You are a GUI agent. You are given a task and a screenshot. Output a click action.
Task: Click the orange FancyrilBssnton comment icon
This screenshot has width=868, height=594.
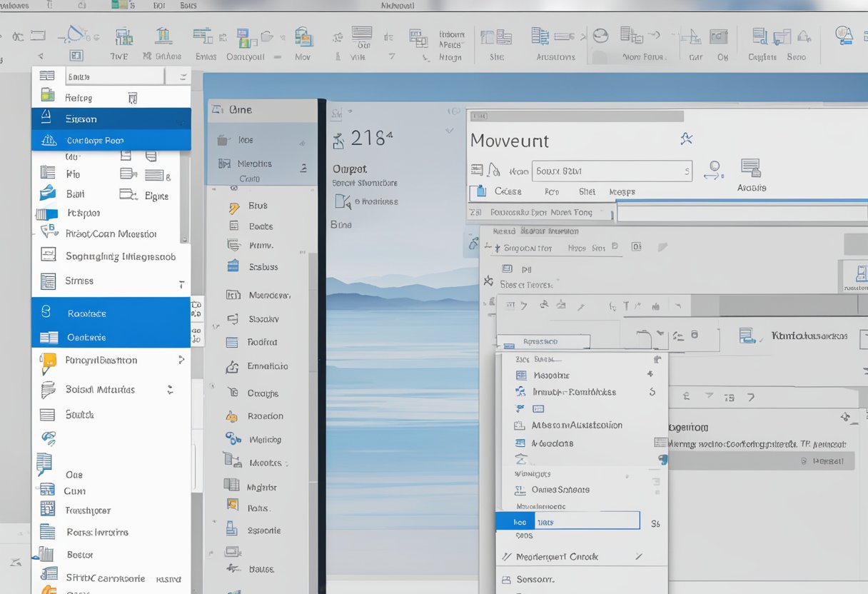[x=48, y=361]
